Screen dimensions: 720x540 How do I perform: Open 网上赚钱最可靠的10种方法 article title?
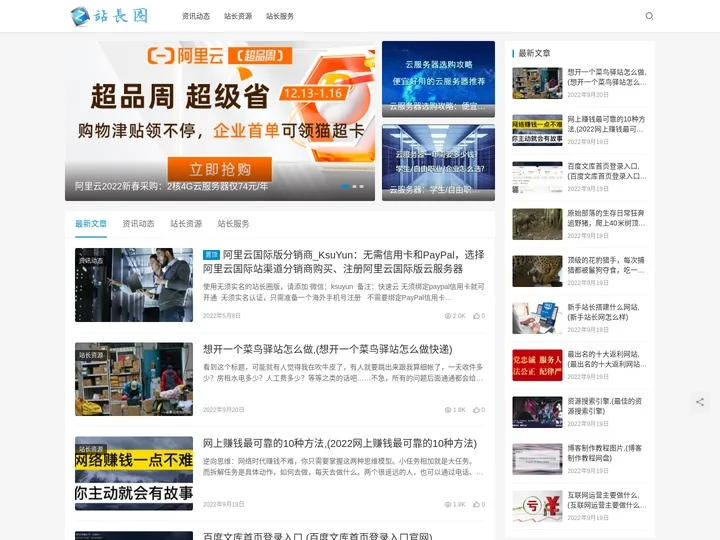(x=340, y=444)
